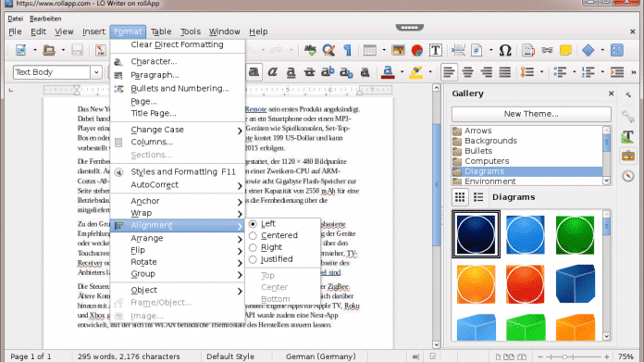
Task: Click the Center Horizontally toolbar icon
Action: 468,72
